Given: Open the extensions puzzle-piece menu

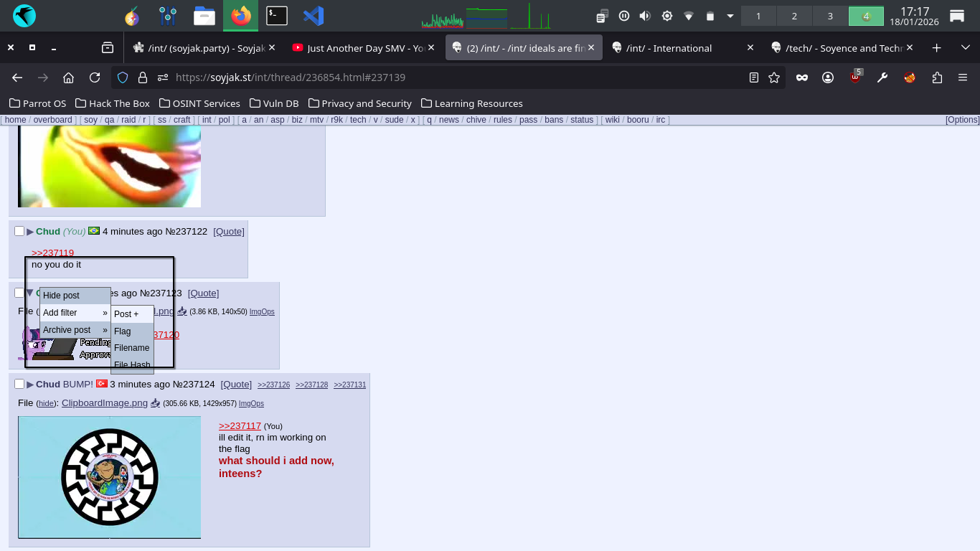Looking at the screenshot, I should [x=937, y=77].
